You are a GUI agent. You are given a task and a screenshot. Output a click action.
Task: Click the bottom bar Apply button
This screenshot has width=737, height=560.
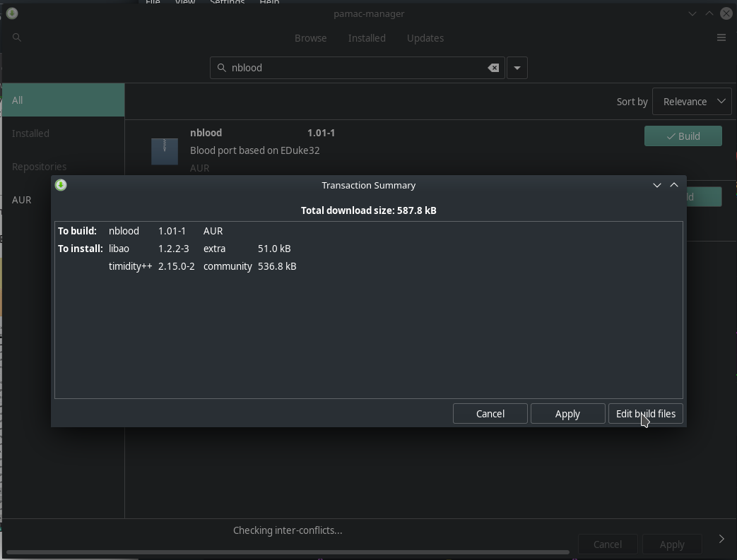672,544
